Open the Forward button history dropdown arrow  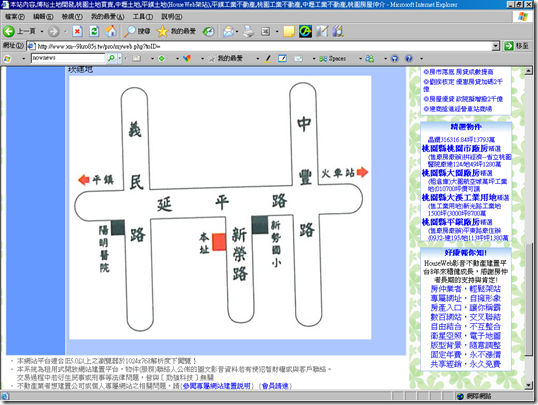65,32
